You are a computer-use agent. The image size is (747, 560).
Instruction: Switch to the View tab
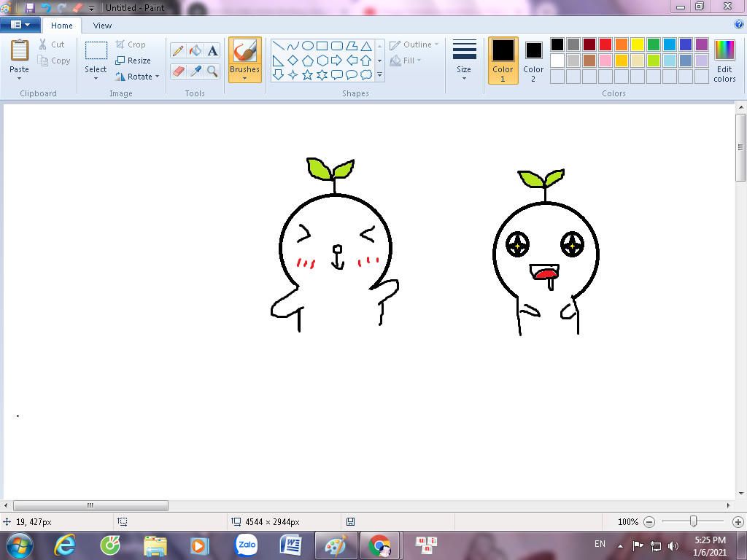point(102,26)
